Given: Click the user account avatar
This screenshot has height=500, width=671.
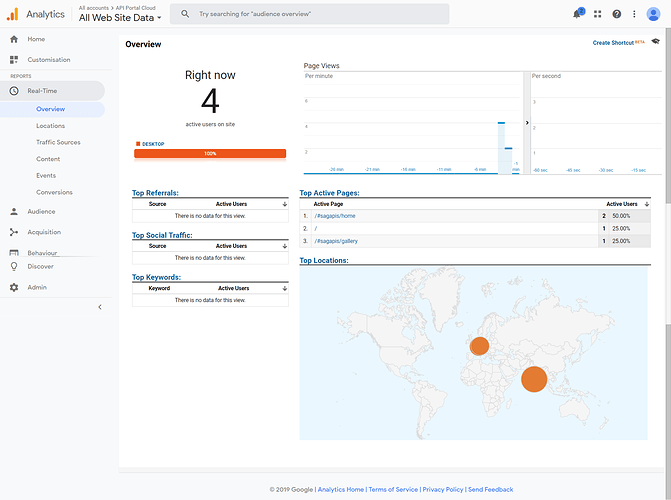Looking at the screenshot, I should point(654,14).
